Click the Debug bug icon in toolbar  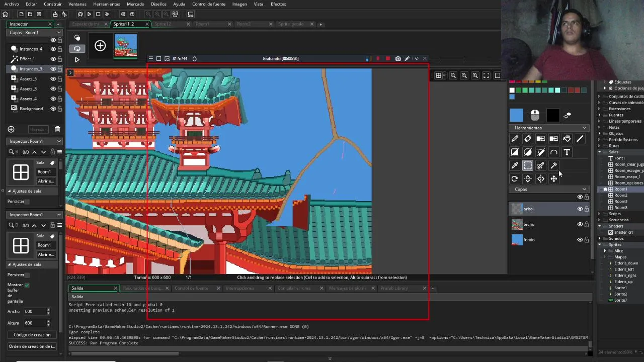[x=80, y=14]
